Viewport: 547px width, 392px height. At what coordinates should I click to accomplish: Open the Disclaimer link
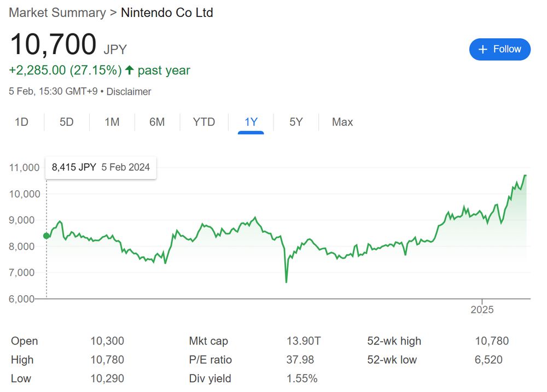pyautogui.click(x=129, y=91)
